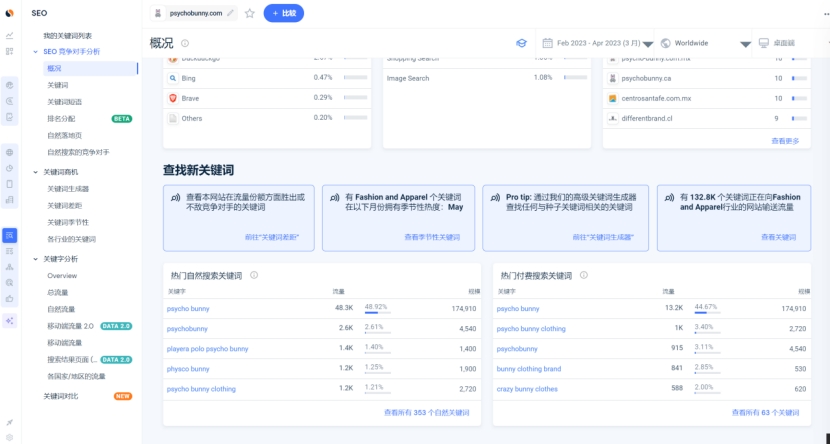Select 关键词差距 in the sidebar
Image resolution: width=830 pixels, height=444 pixels.
(x=64, y=205)
